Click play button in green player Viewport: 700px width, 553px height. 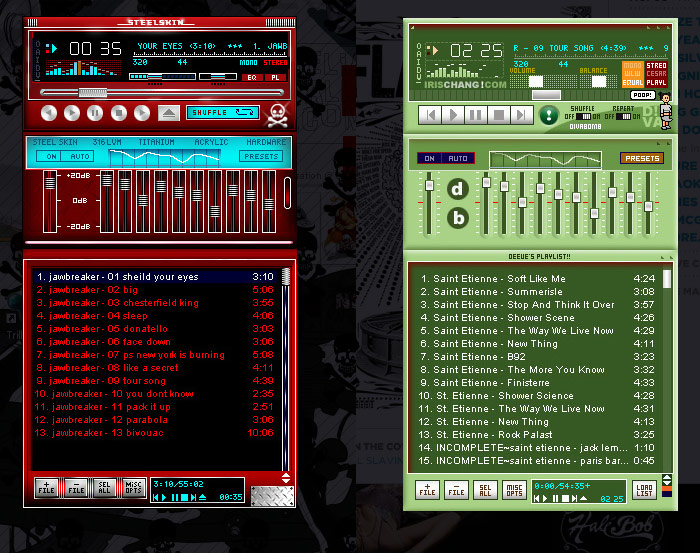[x=453, y=115]
